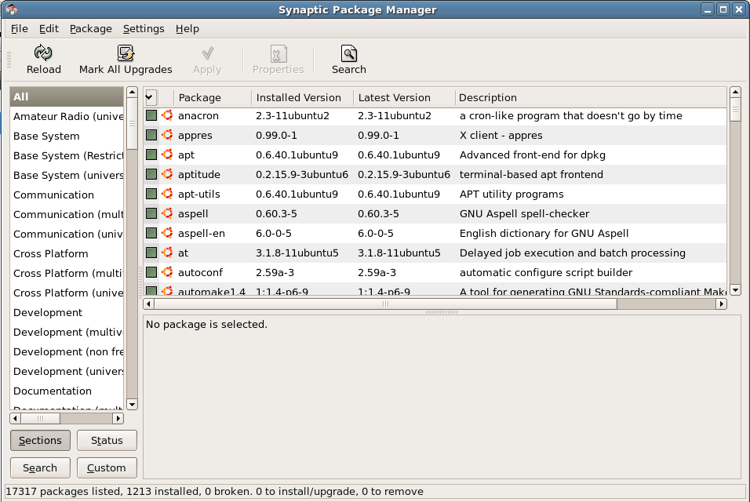
Task: Click the sections list scroll-up arrow
Action: 132,92
